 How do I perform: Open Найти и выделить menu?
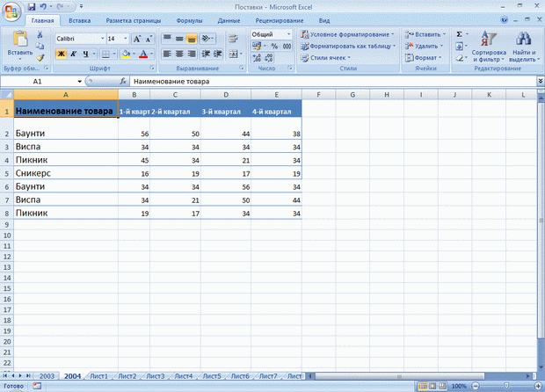(x=524, y=47)
